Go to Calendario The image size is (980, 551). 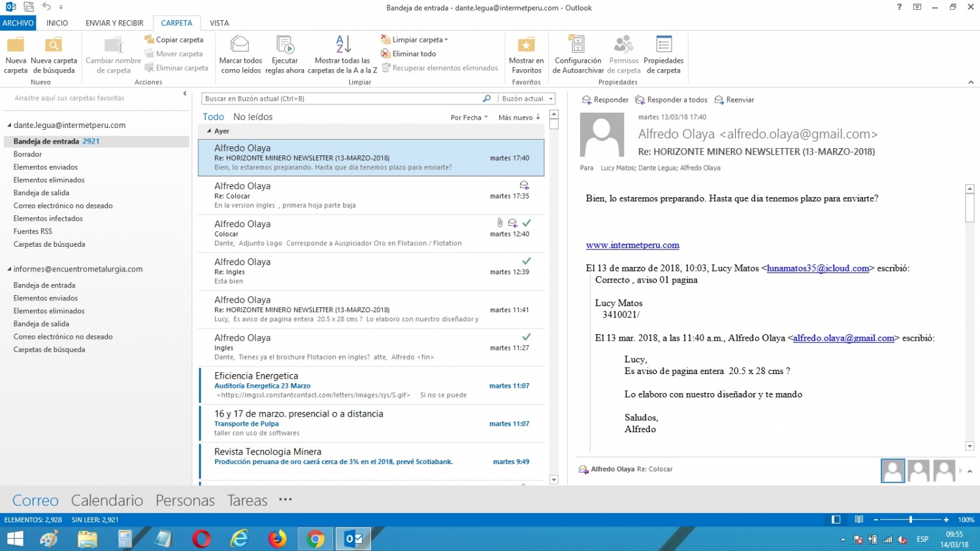click(x=107, y=501)
